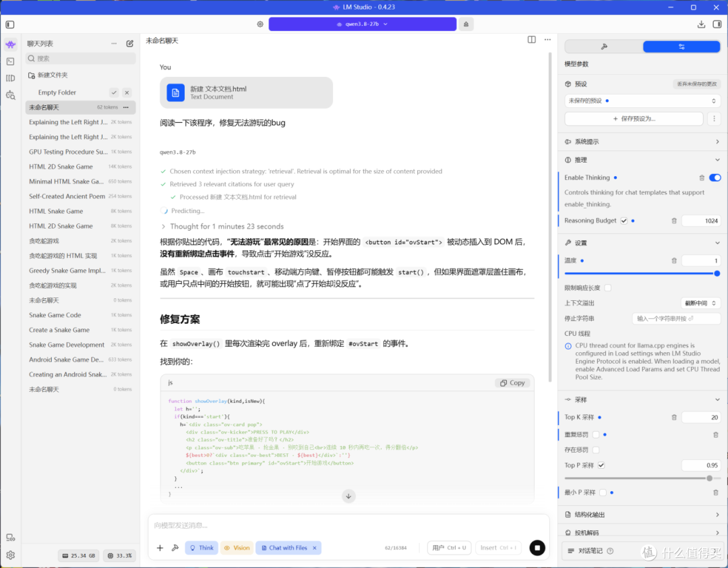Copy the js code block
Viewport: 728px width, 568px height.
[x=512, y=383]
